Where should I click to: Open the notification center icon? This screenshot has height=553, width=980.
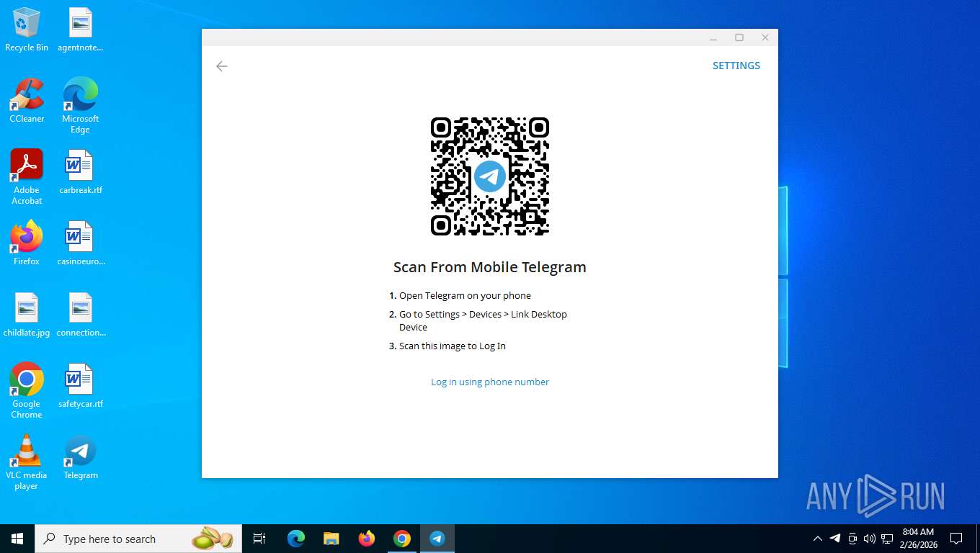point(956,539)
